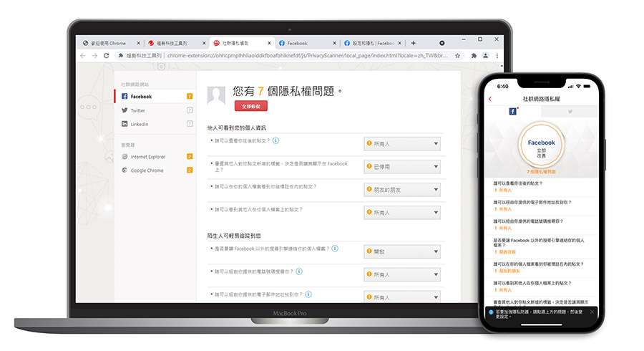The width and height of the screenshot is (644, 351).
Task: Open a new tab with the plus button
Action: click(x=413, y=43)
